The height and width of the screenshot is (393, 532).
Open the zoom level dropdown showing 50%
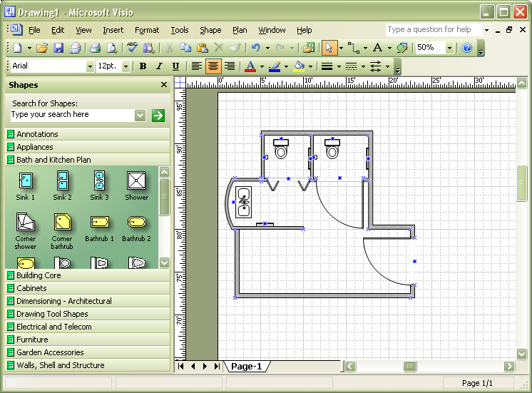click(x=449, y=48)
